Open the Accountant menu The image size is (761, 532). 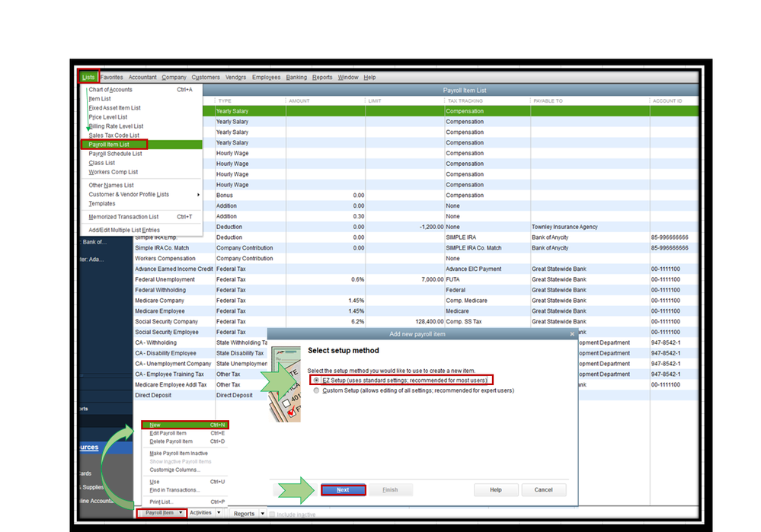coord(142,77)
